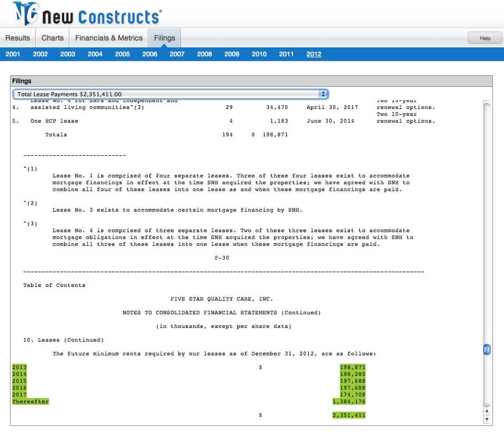Select year 2009 filing
Image resolution: width=504 pixels, height=438 pixels.
pyautogui.click(x=232, y=54)
